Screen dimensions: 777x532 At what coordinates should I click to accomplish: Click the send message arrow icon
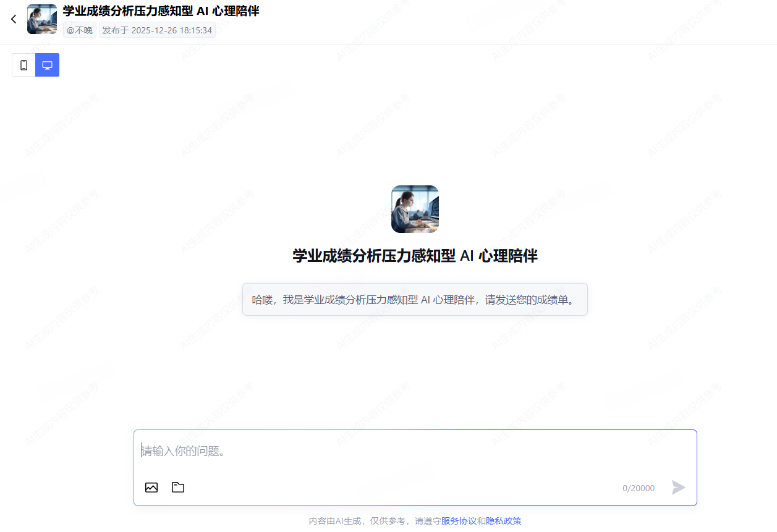[678, 488]
